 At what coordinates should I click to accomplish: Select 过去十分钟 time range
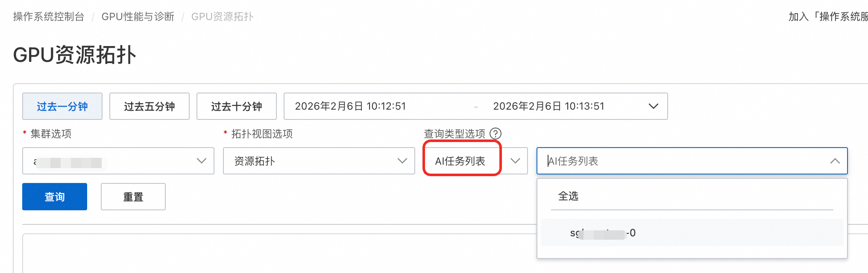coord(237,106)
